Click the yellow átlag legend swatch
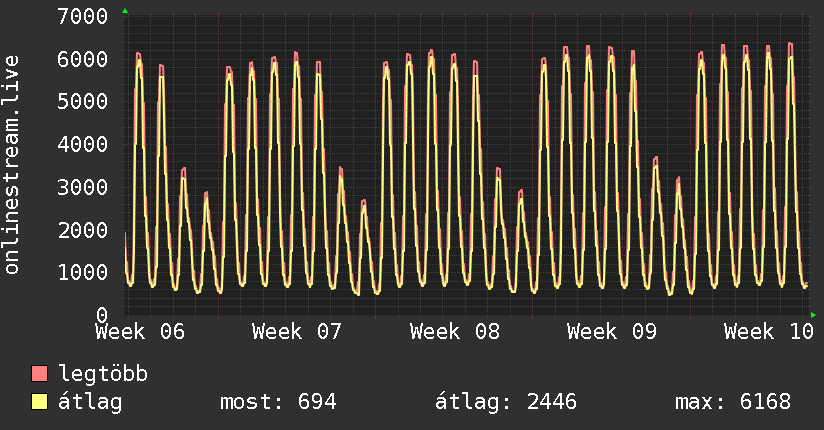The image size is (824, 430). coord(39,401)
